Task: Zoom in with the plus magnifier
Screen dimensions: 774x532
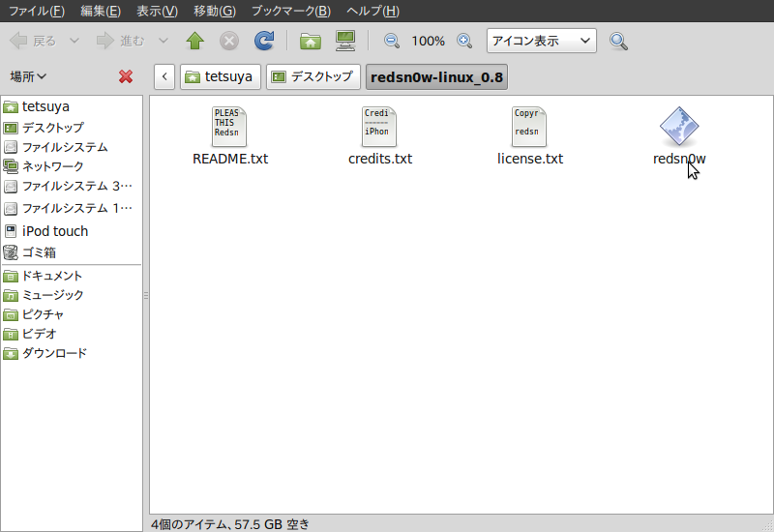Action: (x=464, y=41)
